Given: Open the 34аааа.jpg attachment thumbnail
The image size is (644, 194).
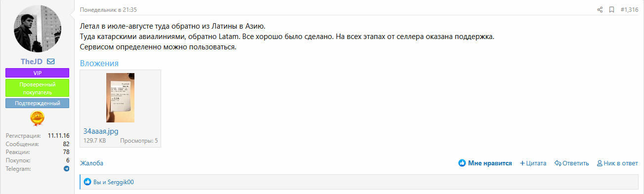Looking at the screenshot, I should pyautogui.click(x=120, y=98).
